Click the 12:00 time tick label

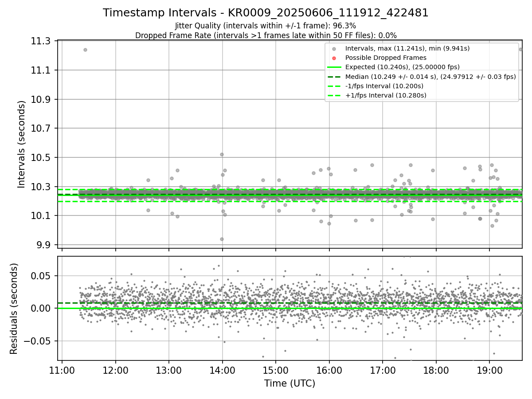[x=116, y=371]
